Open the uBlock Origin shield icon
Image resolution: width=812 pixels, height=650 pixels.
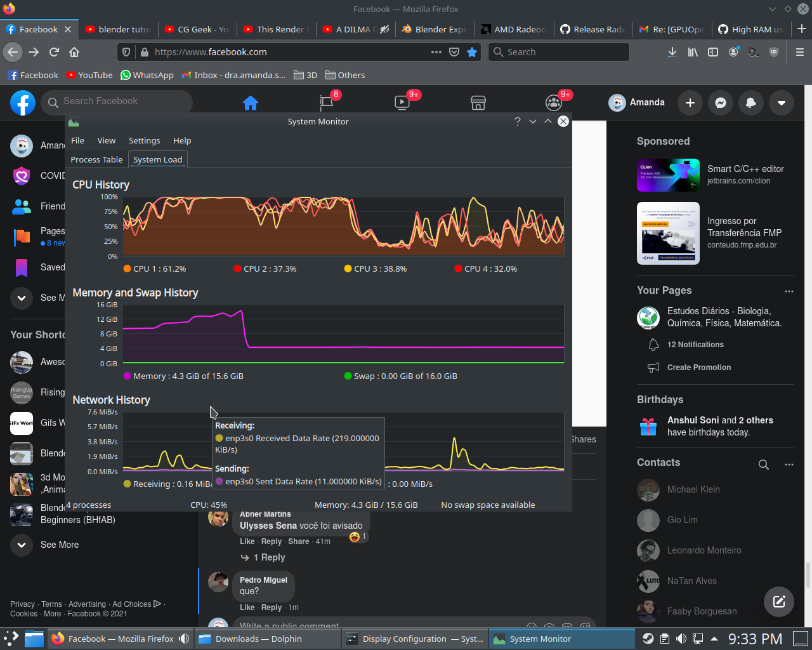point(773,52)
